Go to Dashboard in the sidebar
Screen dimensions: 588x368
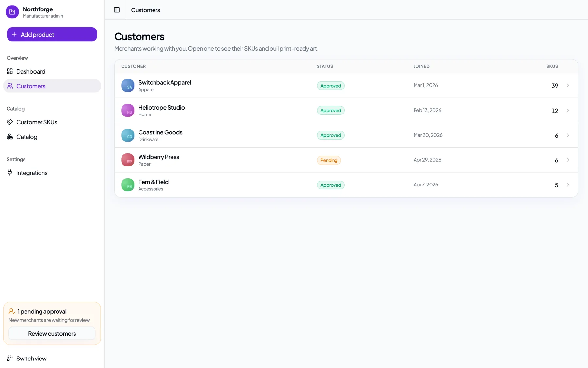[x=52, y=71]
